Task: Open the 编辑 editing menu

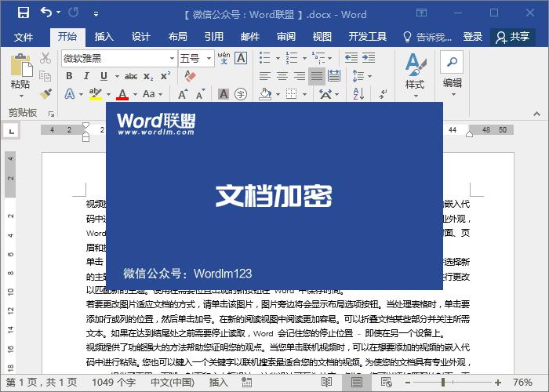Action: (453, 74)
